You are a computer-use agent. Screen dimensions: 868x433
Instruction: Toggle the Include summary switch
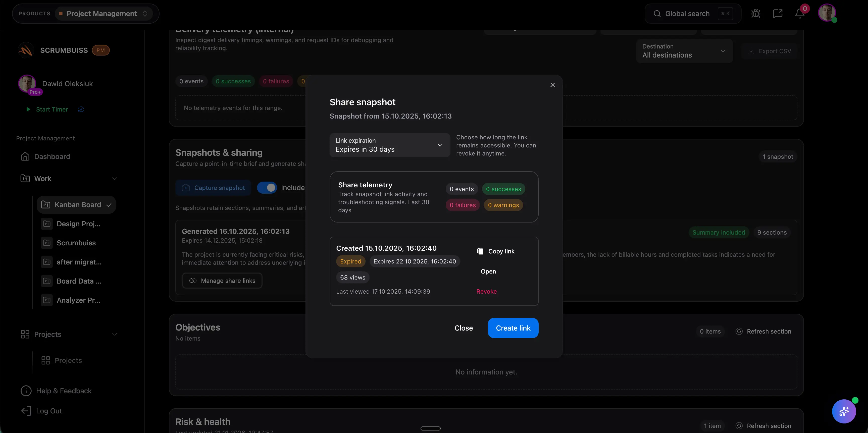pos(267,188)
